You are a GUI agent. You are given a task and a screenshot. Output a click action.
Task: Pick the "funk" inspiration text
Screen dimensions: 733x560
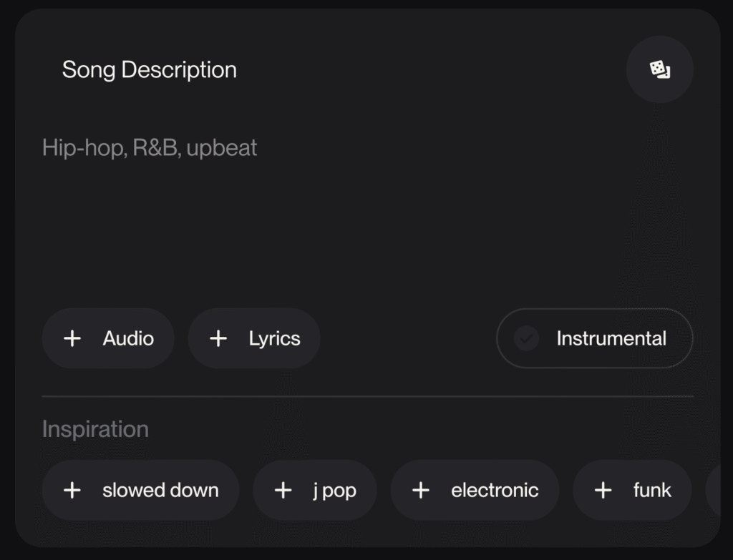(x=652, y=490)
